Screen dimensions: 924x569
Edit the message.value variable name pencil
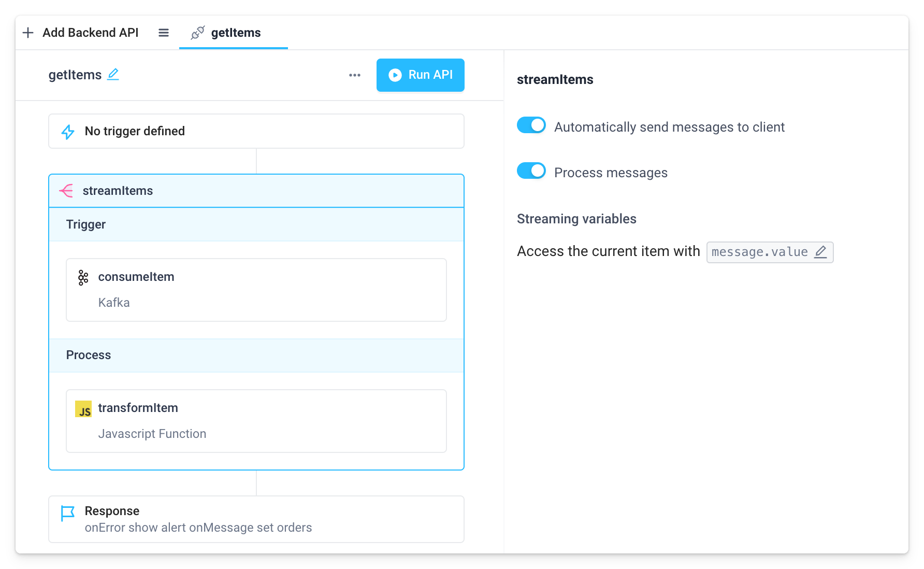pyautogui.click(x=820, y=252)
